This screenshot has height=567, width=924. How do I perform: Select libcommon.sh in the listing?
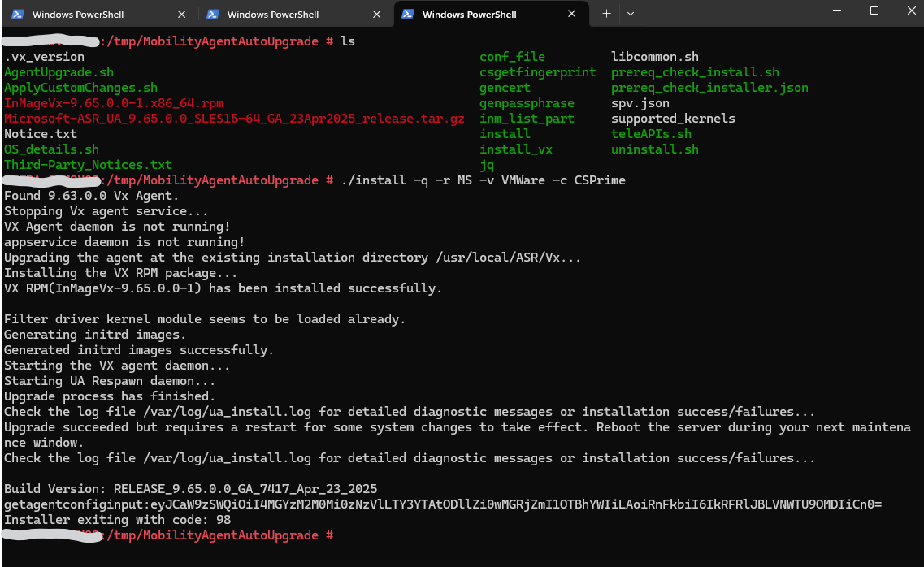tap(655, 57)
